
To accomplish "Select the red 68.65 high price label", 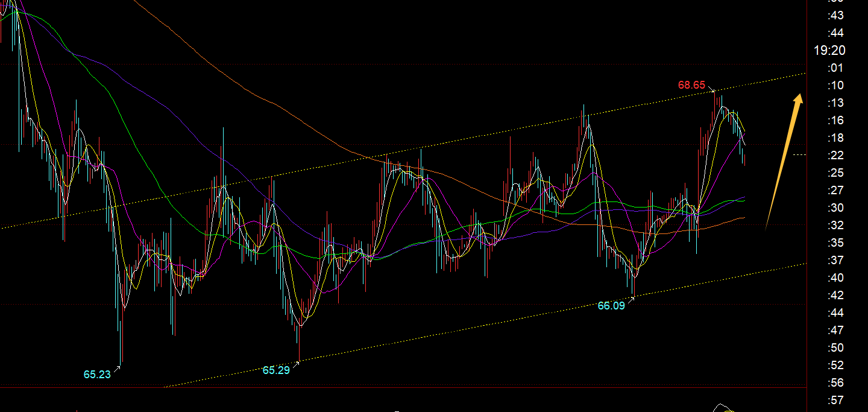I will coord(691,85).
